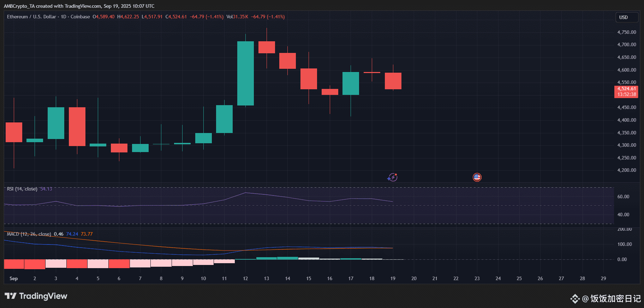Click the open price O4,589.40
644x308 pixels.
[103, 17]
